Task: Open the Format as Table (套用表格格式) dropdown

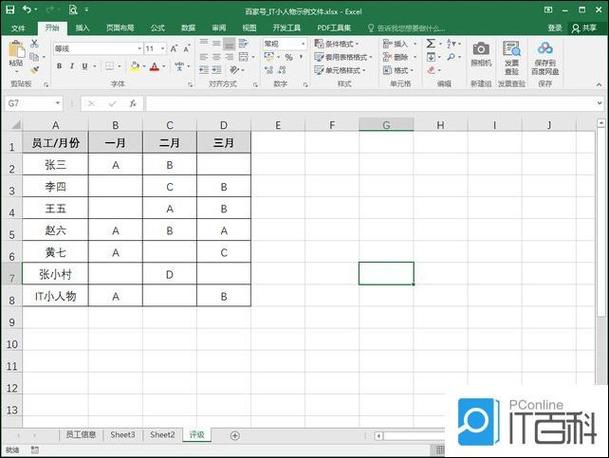Action: click(343, 57)
